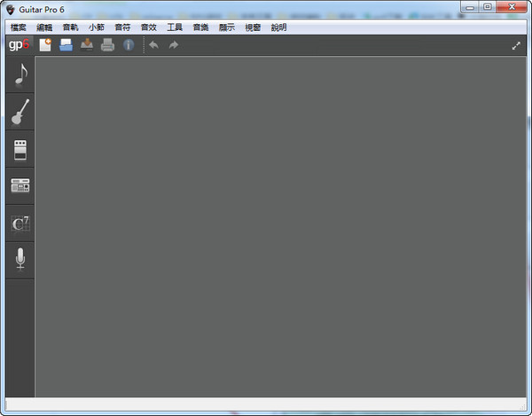The height and width of the screenshot is (416, 532).
Task: Toggle full screen mode arrows icon
Action: (516, 45)
